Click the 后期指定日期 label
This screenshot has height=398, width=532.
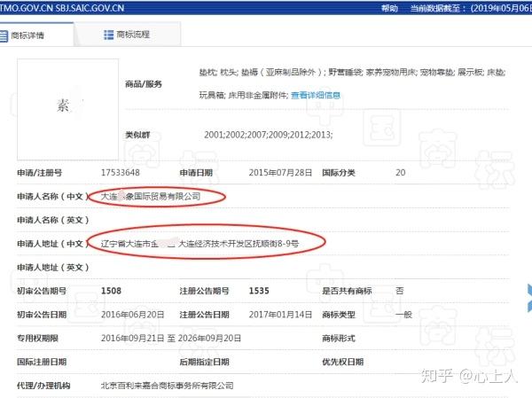click(204, 362)
